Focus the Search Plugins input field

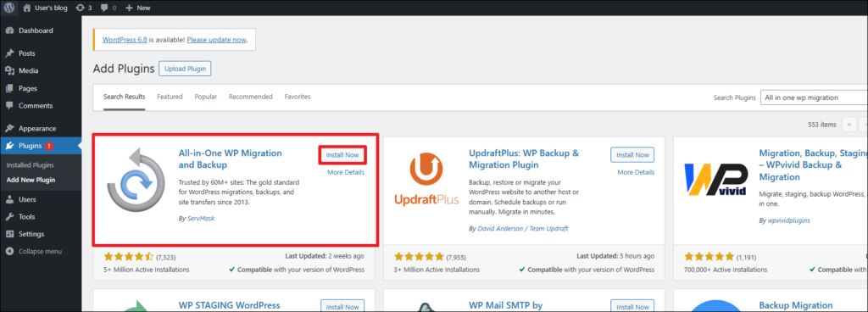[x=814, y=97]
